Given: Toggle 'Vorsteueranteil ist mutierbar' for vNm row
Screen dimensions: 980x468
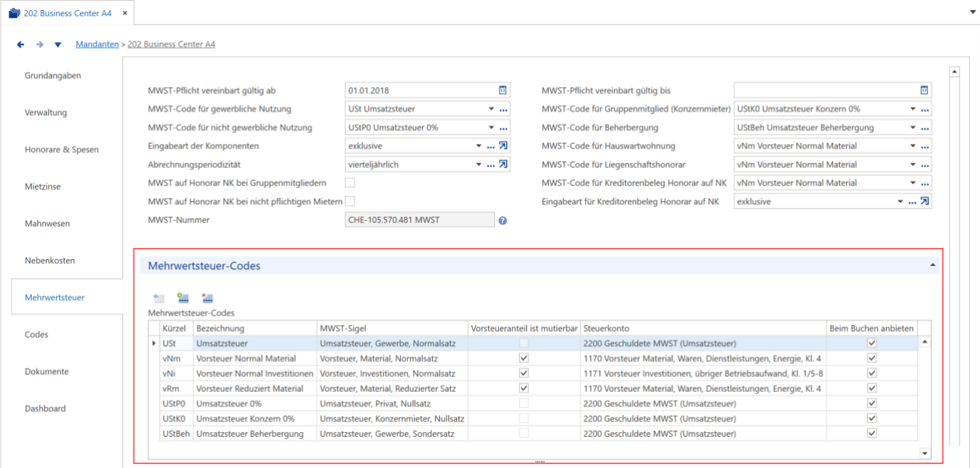Looking at the screenshot, I should tap(524, 358).
